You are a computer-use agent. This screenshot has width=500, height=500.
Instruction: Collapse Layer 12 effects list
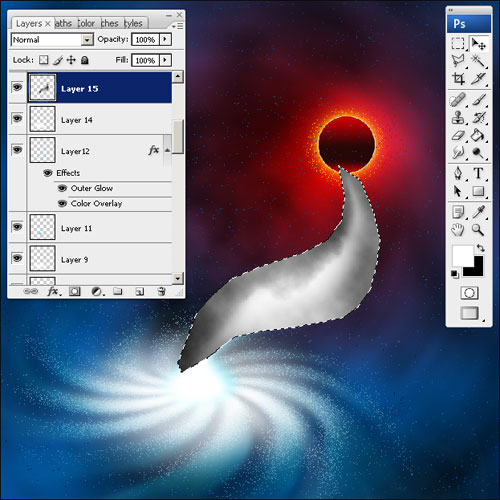coord(167,150)
